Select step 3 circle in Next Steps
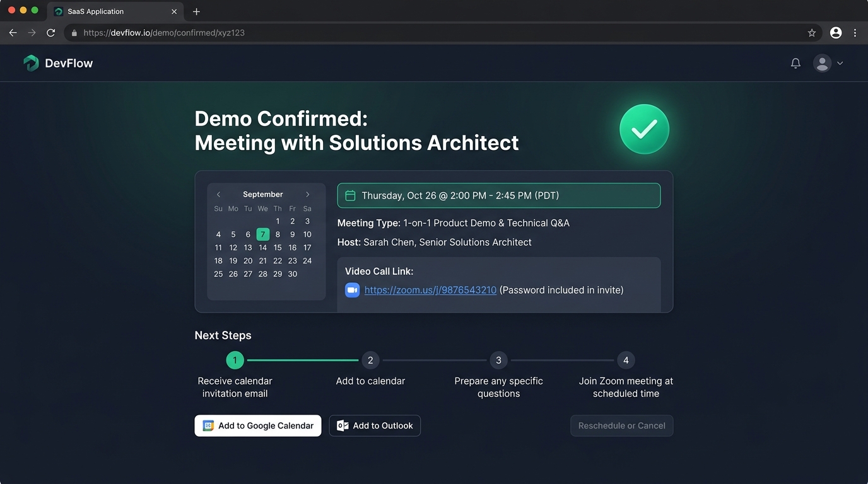This screenshot has height=484, width=868. 498,360
